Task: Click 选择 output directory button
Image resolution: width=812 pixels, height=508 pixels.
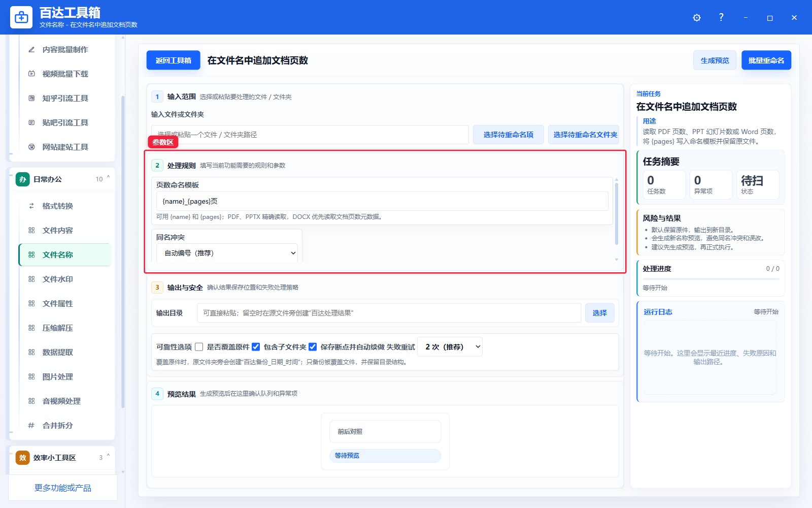Action: [x=599, y=313]
